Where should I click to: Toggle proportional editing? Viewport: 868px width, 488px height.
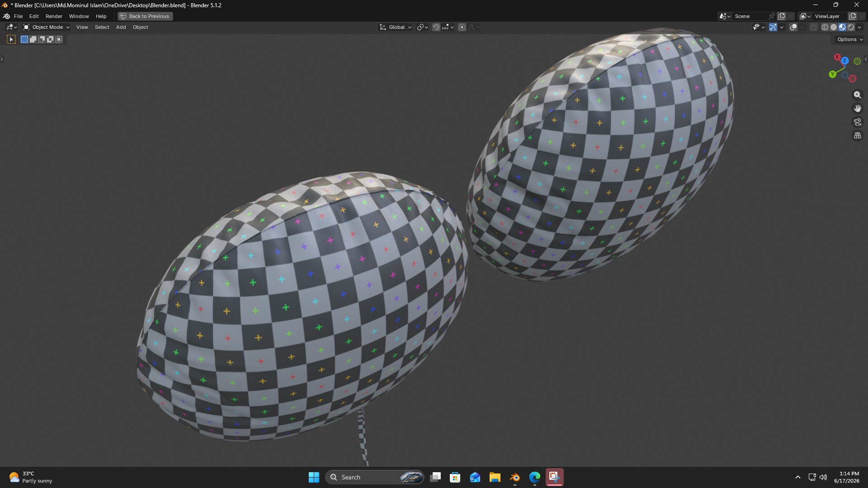click(x=462, y=27)
